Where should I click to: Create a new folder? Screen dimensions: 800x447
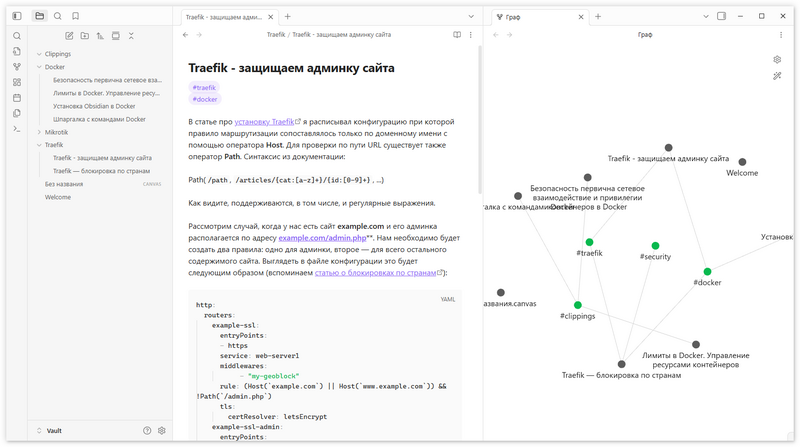85,36
